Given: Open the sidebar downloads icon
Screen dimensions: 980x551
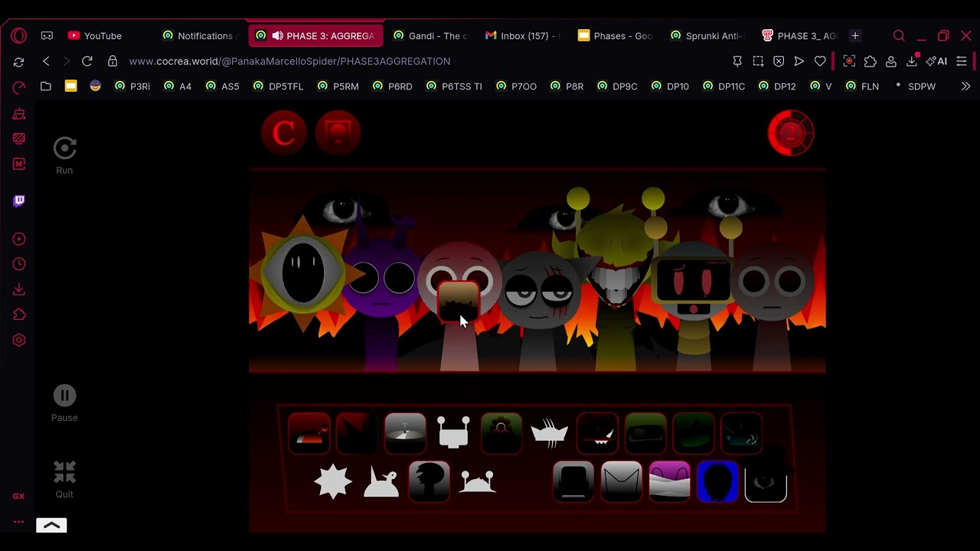Looking at the screenshot, I should 19,289.
